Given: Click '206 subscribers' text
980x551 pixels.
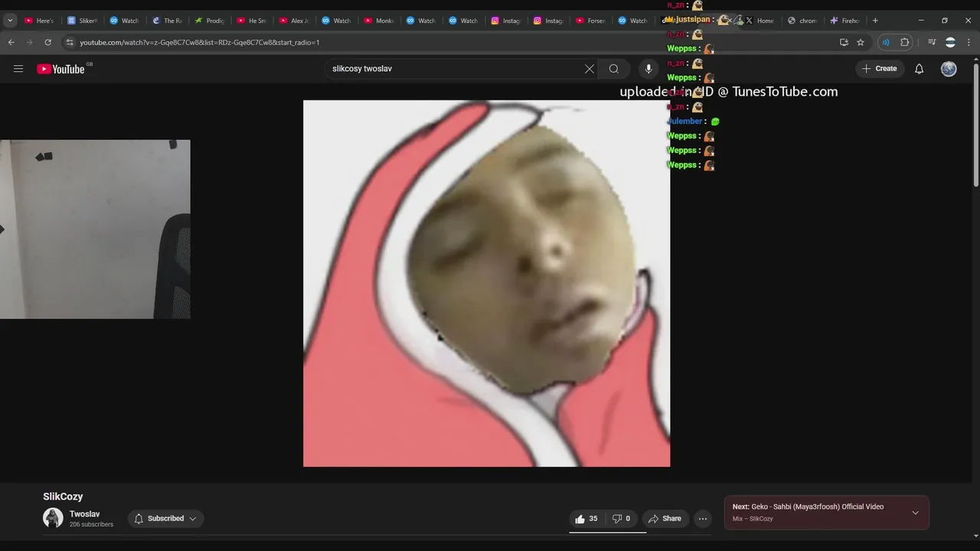Looking at the screenshot, I should point(91,524).
